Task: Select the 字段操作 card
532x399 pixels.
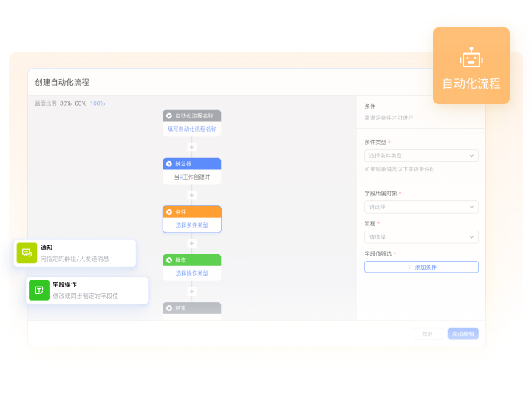Action: pyautogui.click(x=87, y=290)
